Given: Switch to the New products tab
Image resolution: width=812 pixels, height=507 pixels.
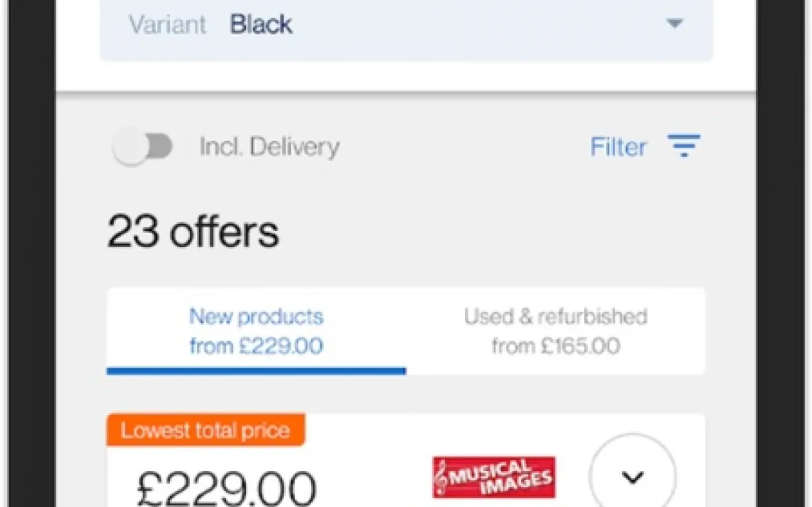Looking at the screenshot, I should point(256,317).
